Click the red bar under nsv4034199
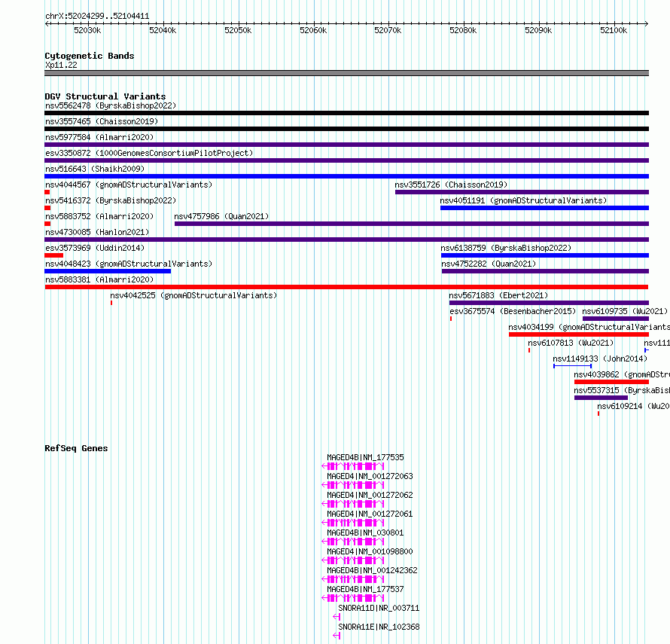The width and height of the screenshot is (670, 644). coord(579,334)
